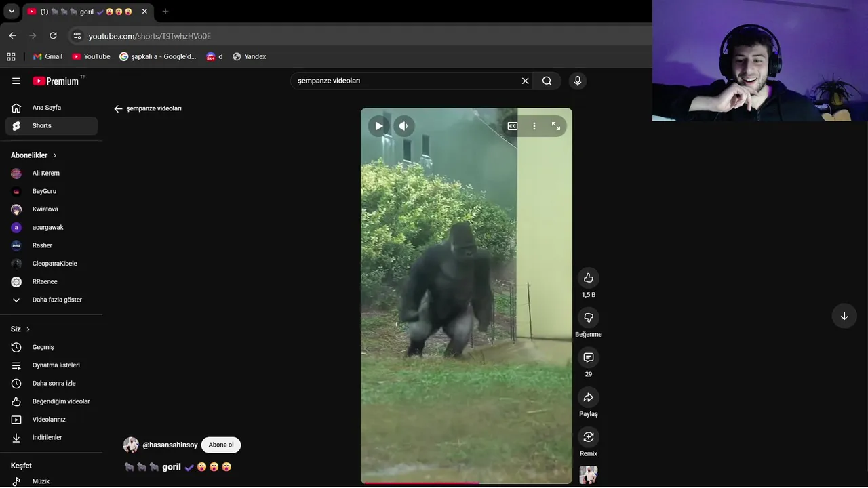Seek using the red progress bar

click(x=467, y=483)
